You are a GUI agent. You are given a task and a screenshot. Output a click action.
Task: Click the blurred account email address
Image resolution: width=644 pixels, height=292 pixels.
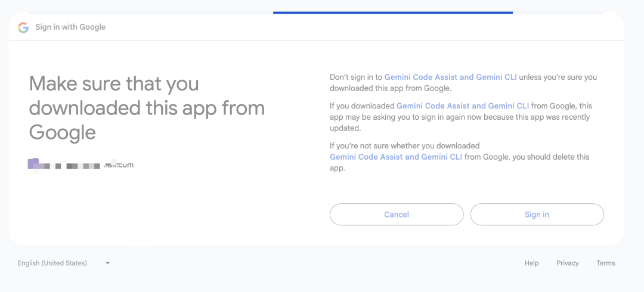tap(80, 164)
